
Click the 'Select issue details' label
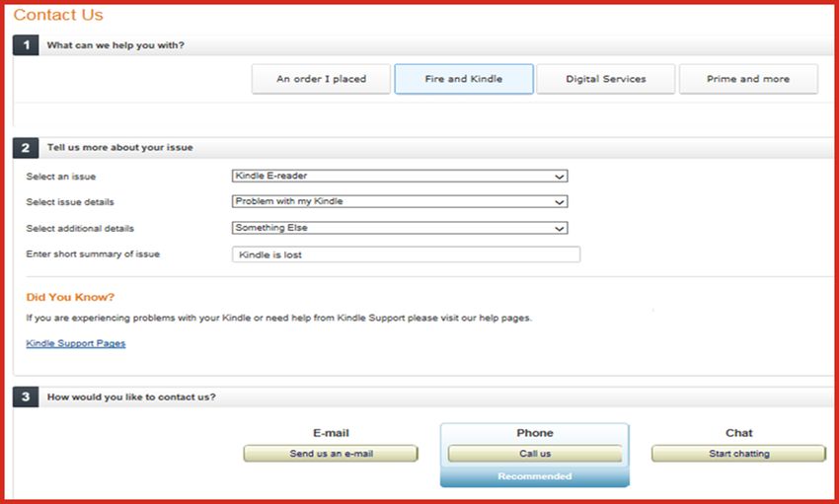[x=70, y=202]
